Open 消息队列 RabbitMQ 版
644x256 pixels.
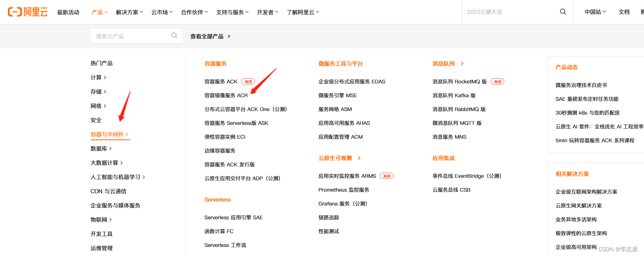pos(459,109)
